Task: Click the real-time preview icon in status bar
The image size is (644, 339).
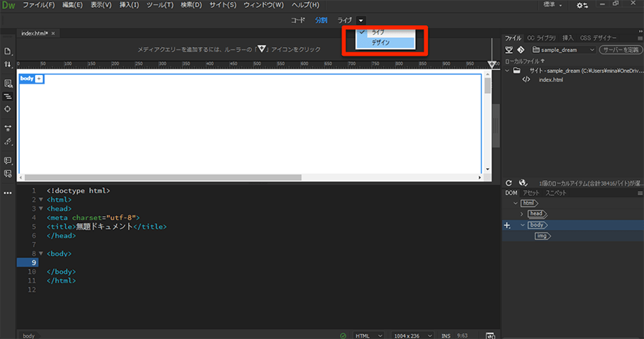Action: (x=490, y=335)
